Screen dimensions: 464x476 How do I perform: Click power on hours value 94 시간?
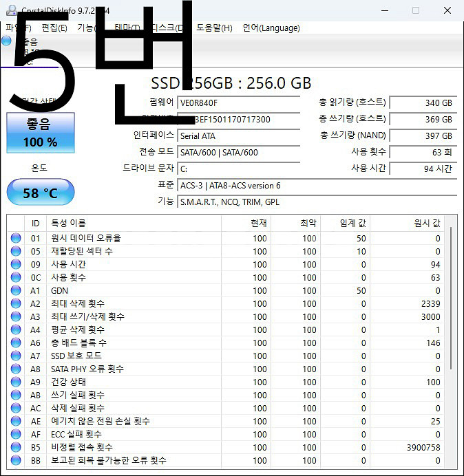click(x=423, y=169)
